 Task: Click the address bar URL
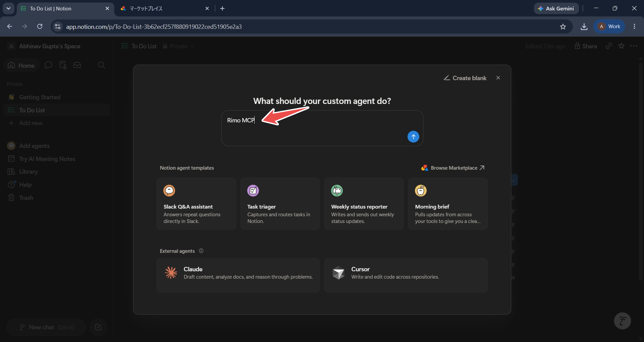coord(154,26)
